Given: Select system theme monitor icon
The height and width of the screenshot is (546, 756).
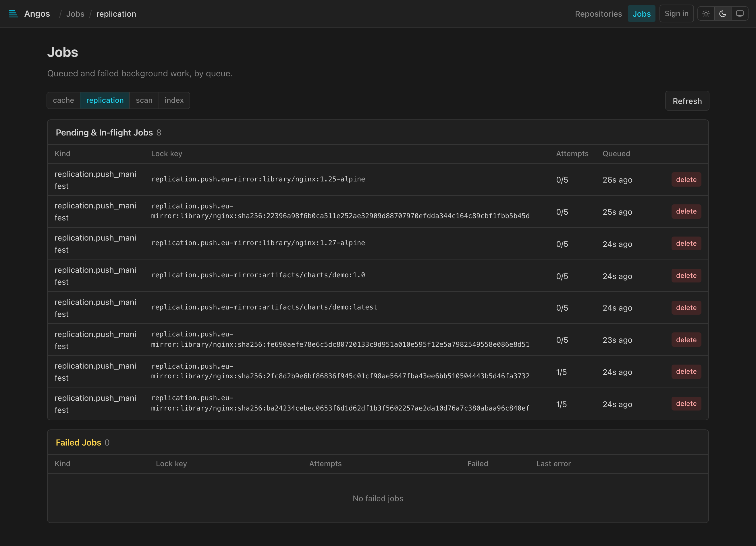Looking at the screenshot, I should tap(740, 14).
